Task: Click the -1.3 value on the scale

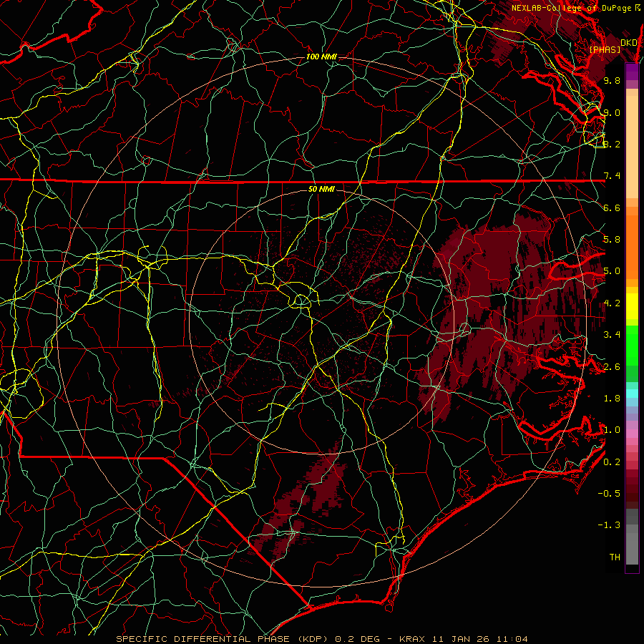Action: click(x=609, y=525)
